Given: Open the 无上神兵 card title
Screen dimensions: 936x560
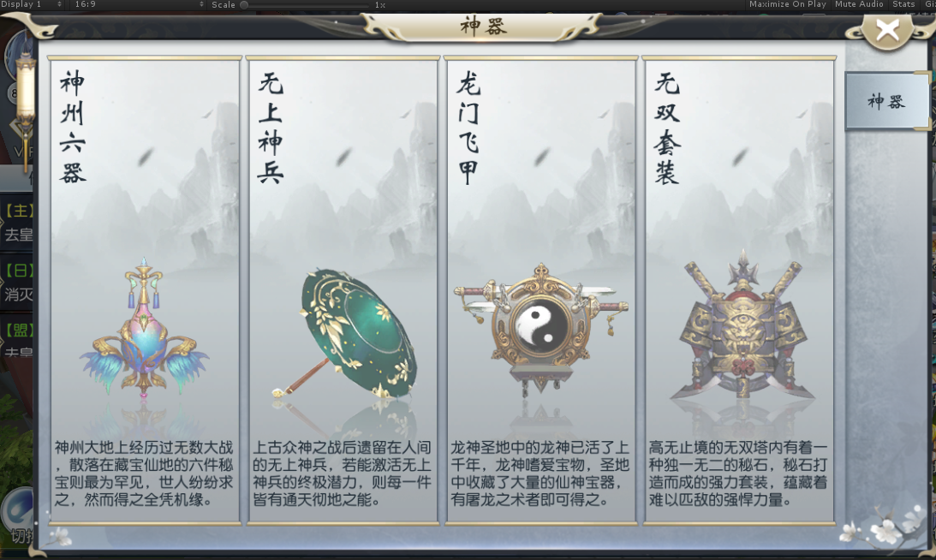Looking at the screenshot, I should (x=271, y=128).
